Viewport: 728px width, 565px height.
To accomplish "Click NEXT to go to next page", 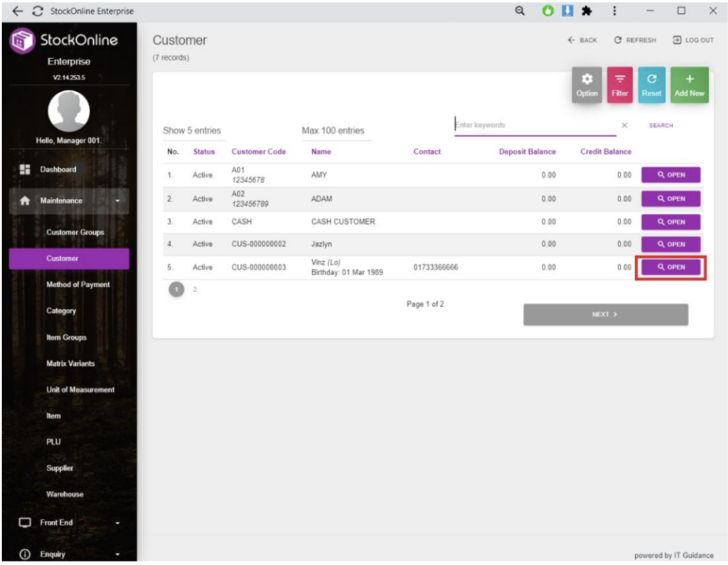I will 605,314.
